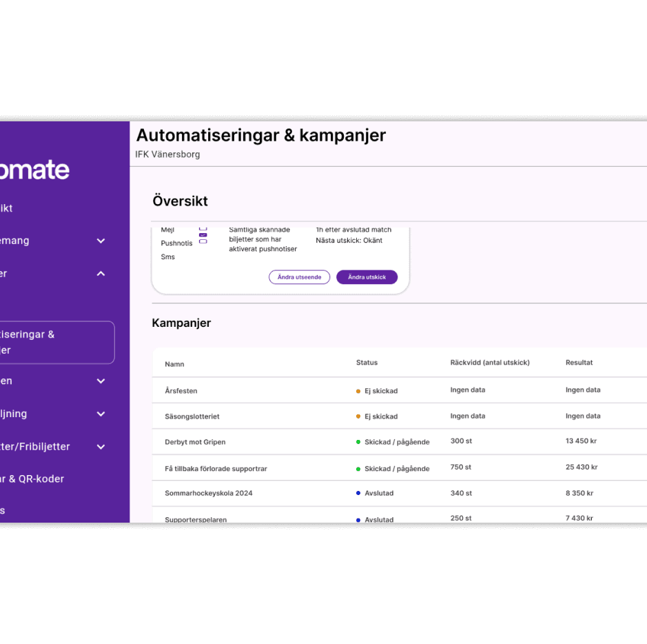Click the 'Sms' channel label

pos(167,256)
